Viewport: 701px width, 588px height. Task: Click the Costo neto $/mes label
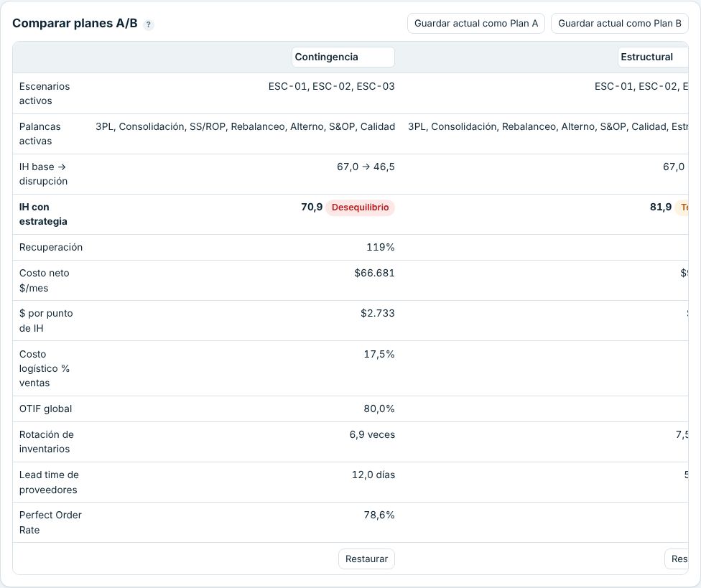(x=44, y=281)
